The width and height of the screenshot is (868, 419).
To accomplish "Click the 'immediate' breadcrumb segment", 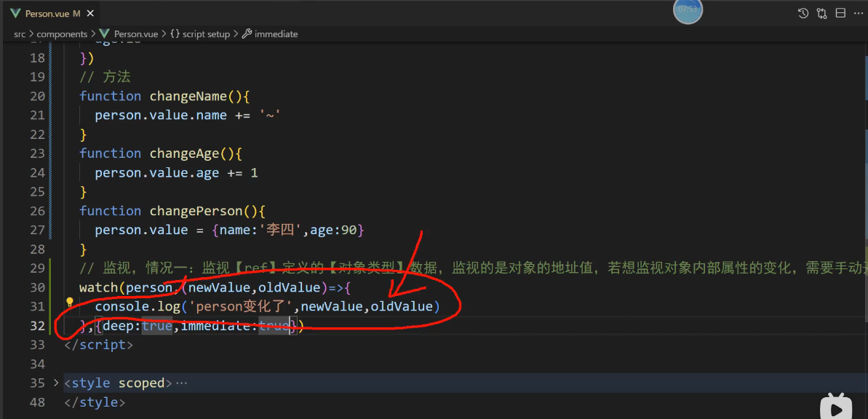I will pos(276,33).
